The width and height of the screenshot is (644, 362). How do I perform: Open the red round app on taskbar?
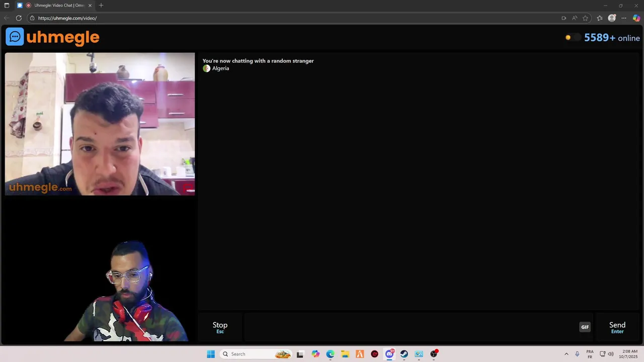point(374,354)
